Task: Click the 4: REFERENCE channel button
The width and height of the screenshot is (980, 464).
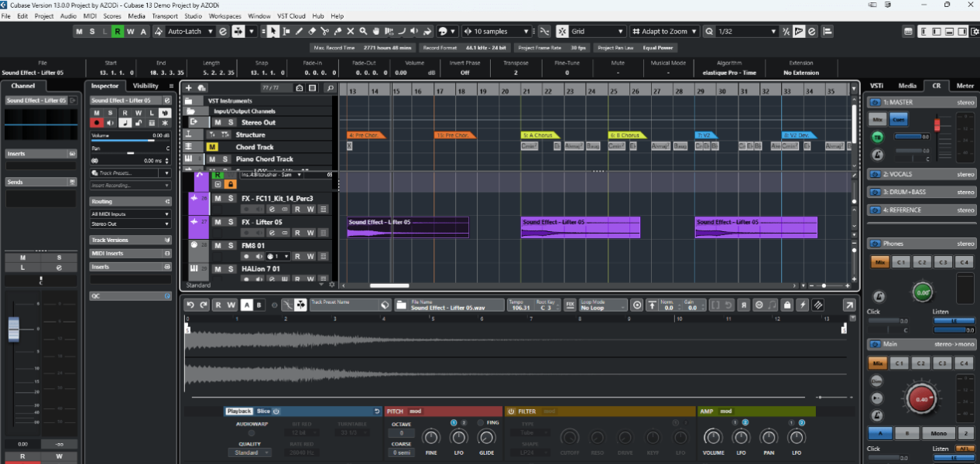Action: coord(922,210)
